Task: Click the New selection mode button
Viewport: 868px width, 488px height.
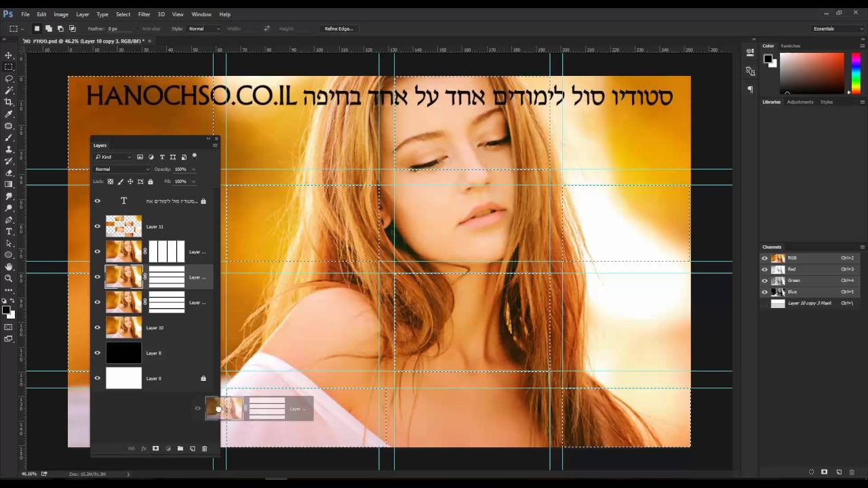Action: coord(37,29)
